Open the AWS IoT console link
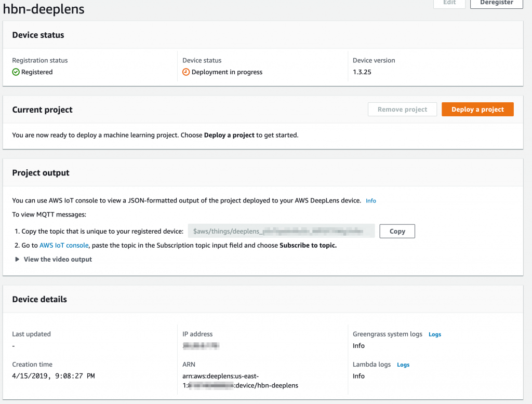 coord(64,245)
